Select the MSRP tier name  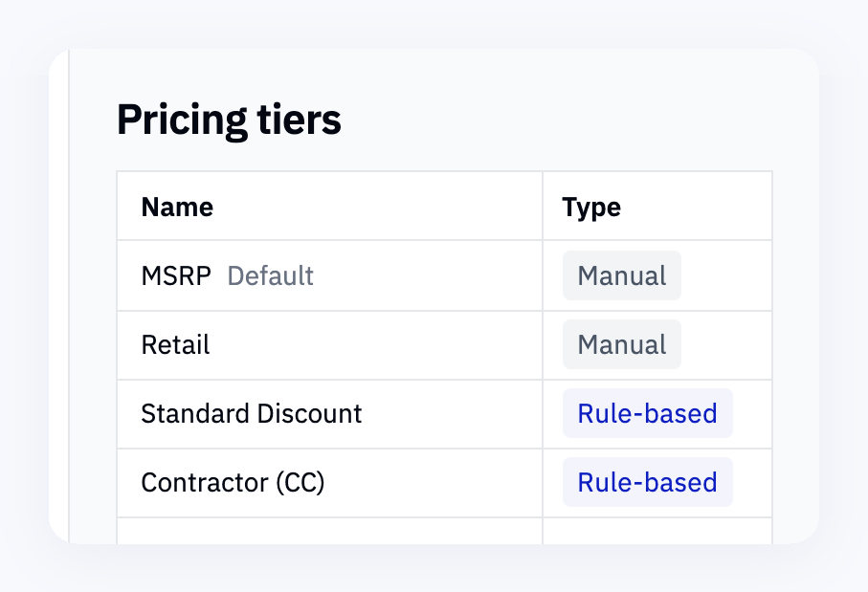pos(176,275)
